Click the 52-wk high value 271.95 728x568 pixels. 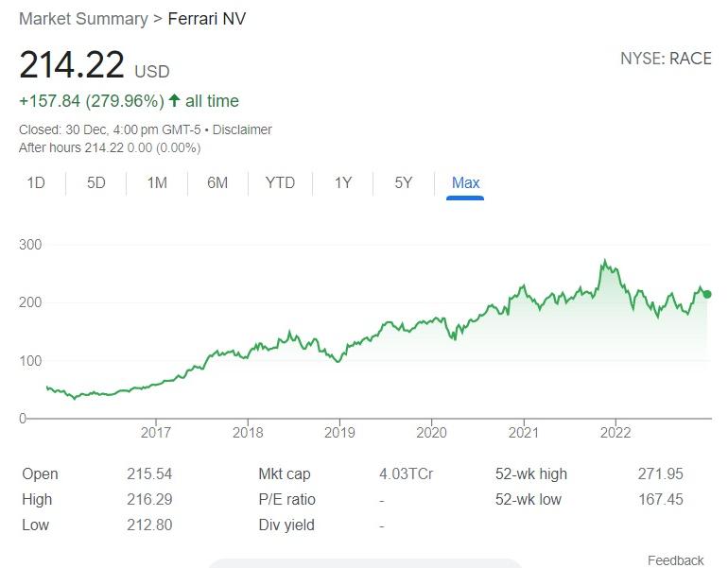(x=660, y=473)
